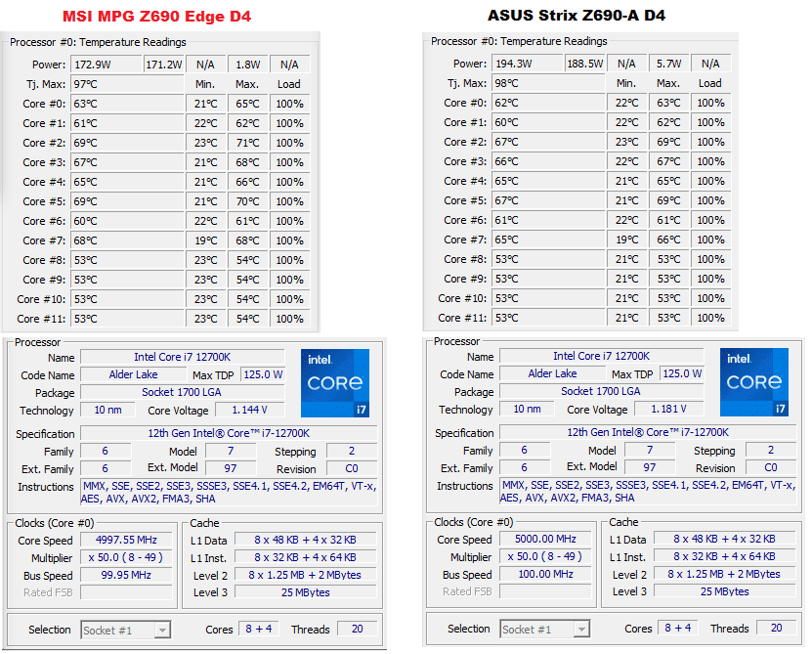Click Instructions list in MSI panel

[229, 493]
